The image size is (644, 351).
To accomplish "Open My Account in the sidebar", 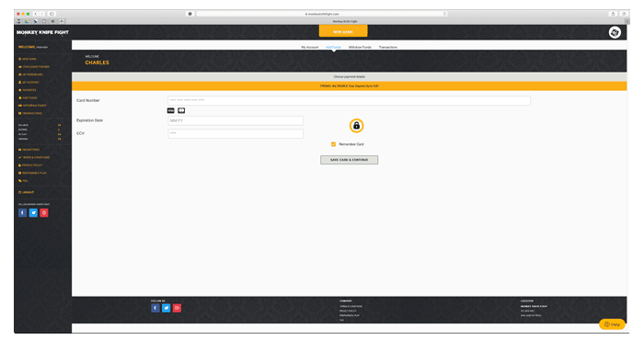I will [x=29, y=83].
